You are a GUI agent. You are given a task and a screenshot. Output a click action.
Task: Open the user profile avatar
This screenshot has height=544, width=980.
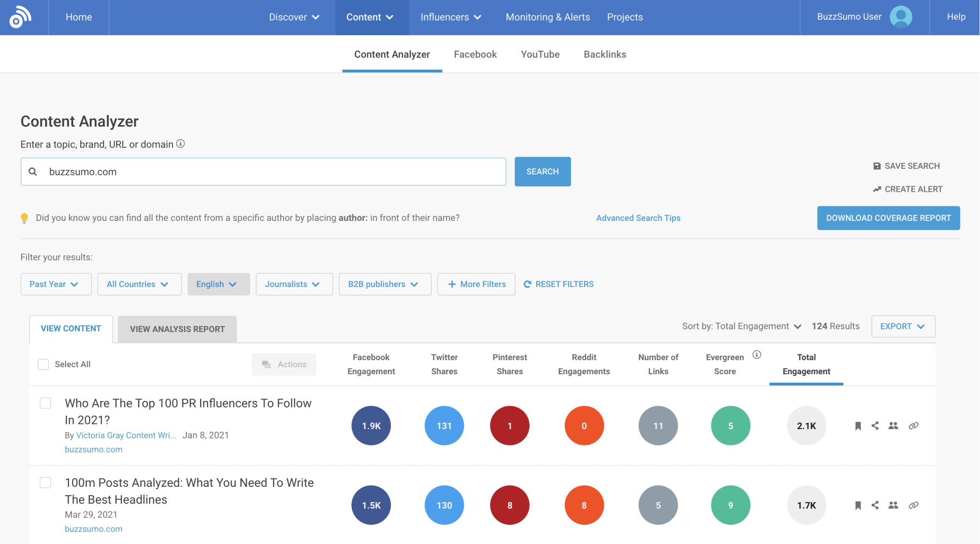901,17
